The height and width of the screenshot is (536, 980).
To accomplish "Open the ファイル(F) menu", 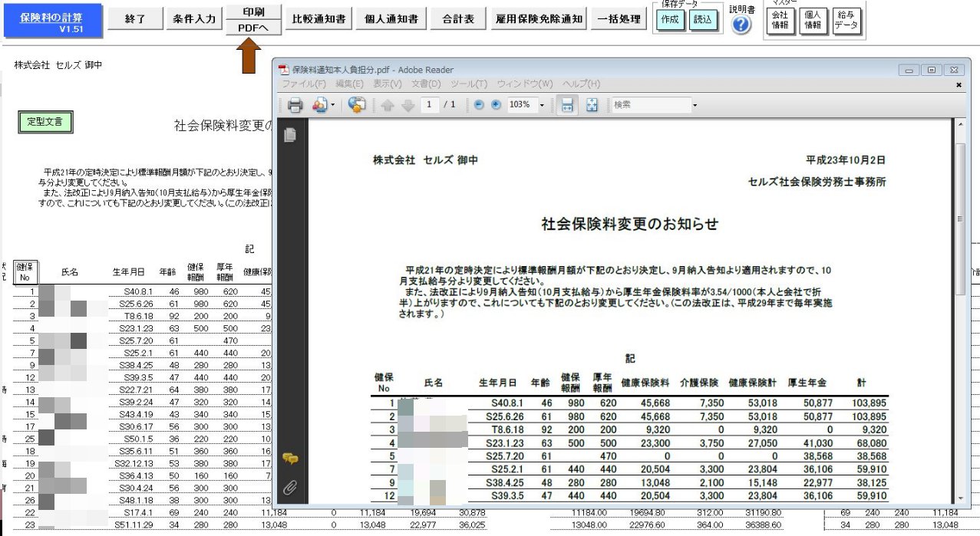I will [305, 84].
